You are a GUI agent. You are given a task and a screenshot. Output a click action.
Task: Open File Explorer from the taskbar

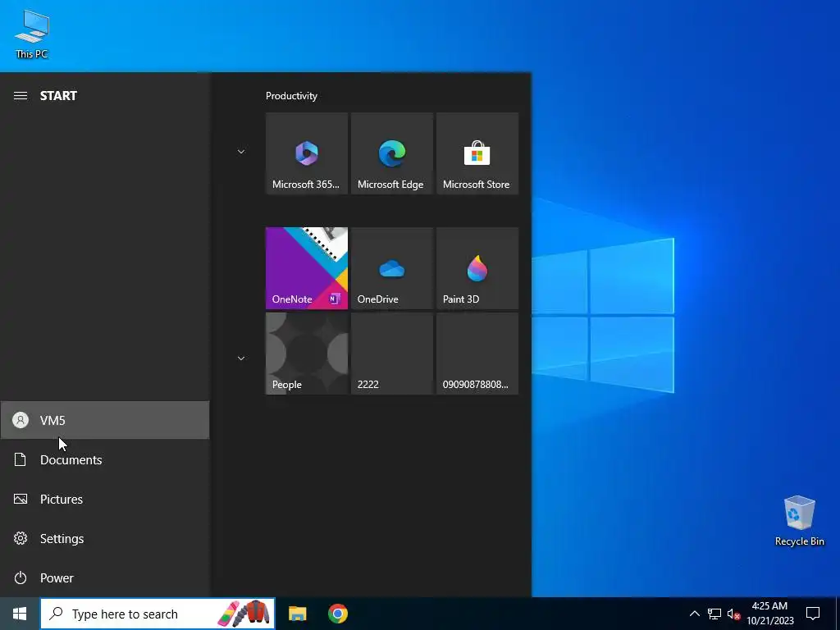point(297,614)
